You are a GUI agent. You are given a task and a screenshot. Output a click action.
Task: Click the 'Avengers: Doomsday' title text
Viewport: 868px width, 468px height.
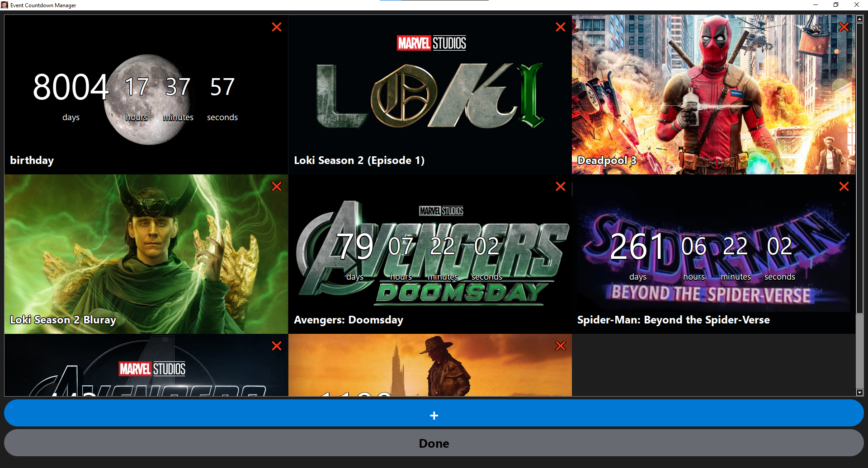(349, 320)
